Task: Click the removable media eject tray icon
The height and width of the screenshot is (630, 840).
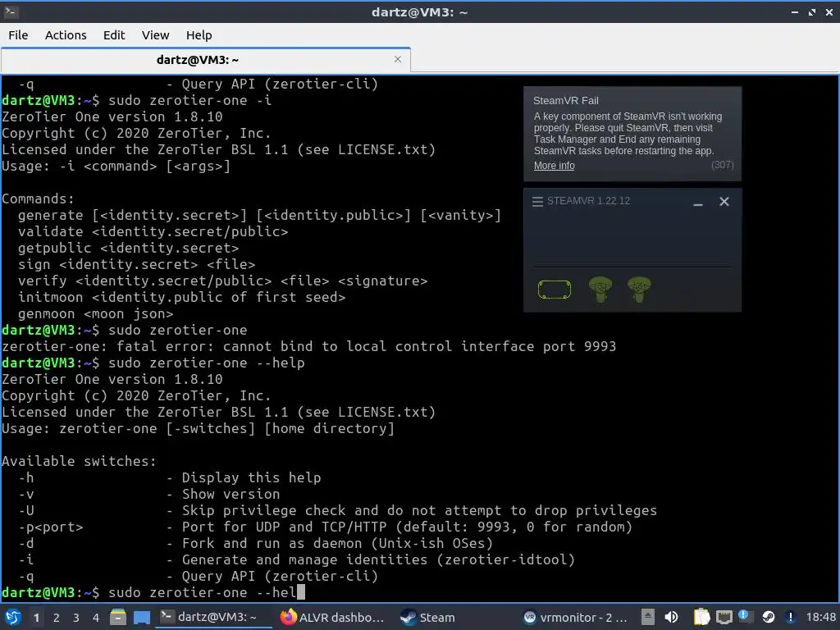Action: point(648,617)
